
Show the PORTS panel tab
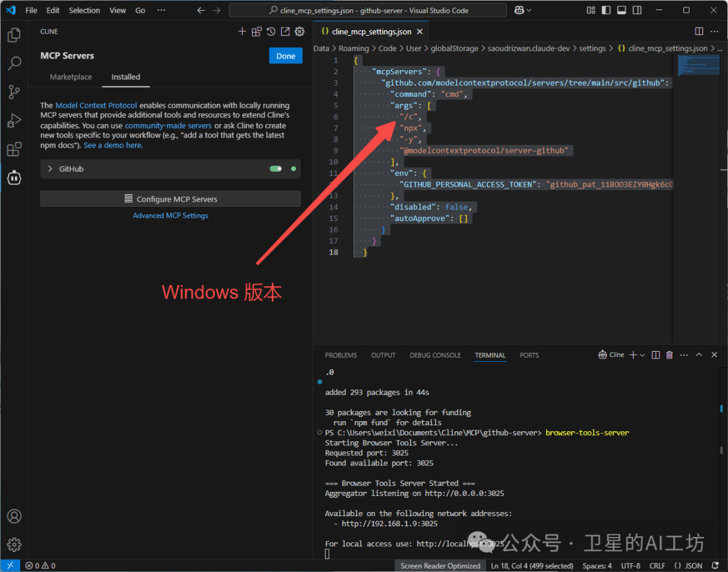click(529, 355)
